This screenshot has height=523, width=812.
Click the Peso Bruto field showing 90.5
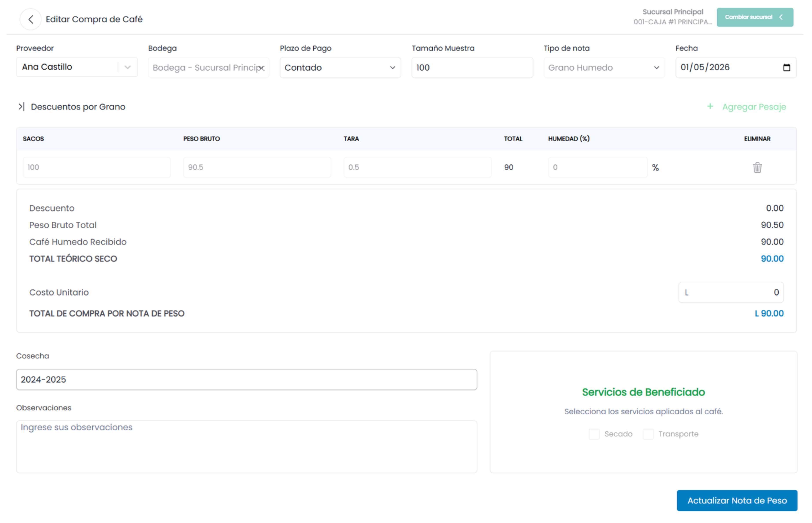pos(257,167)
